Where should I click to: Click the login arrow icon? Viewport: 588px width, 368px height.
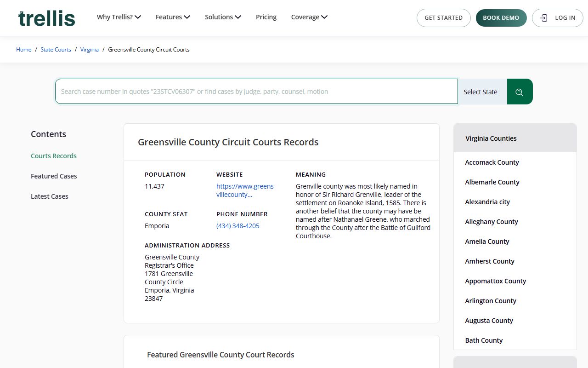click(544, 18)
